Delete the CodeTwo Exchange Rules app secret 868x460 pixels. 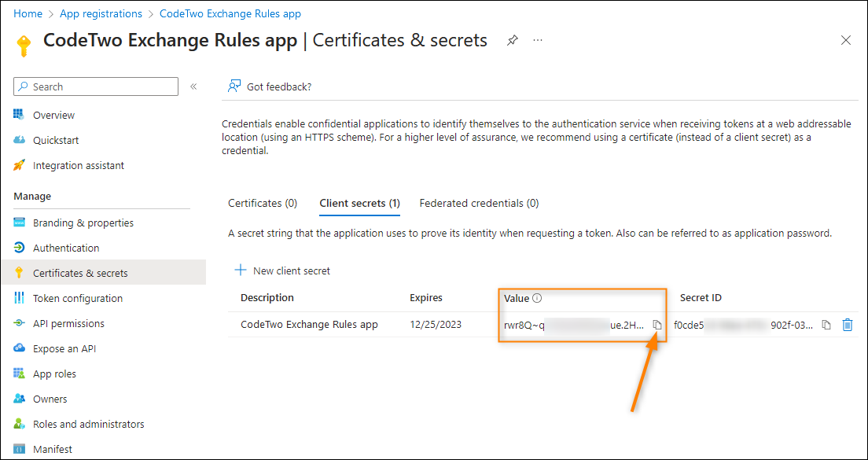847,325
